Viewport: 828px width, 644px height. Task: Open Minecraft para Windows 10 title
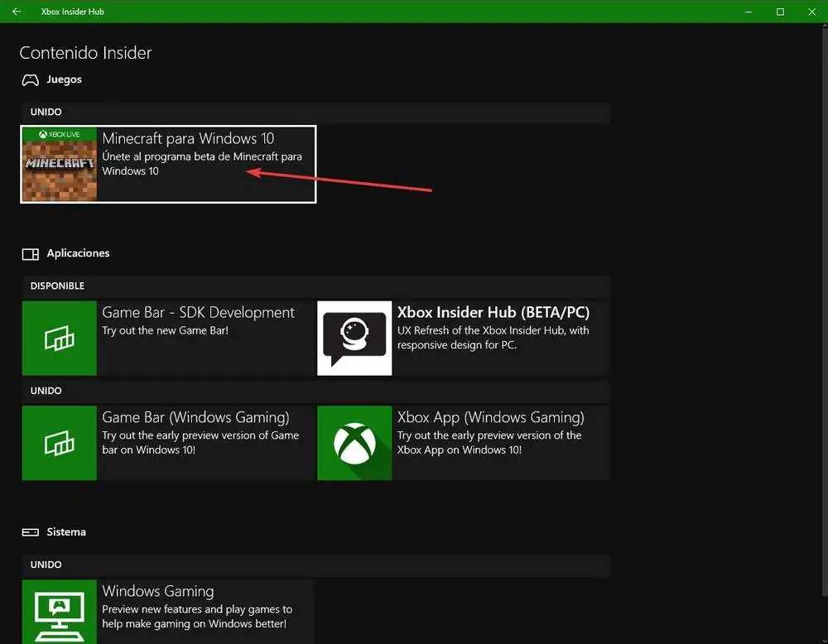pyautogui.click(x=188, y=138)
